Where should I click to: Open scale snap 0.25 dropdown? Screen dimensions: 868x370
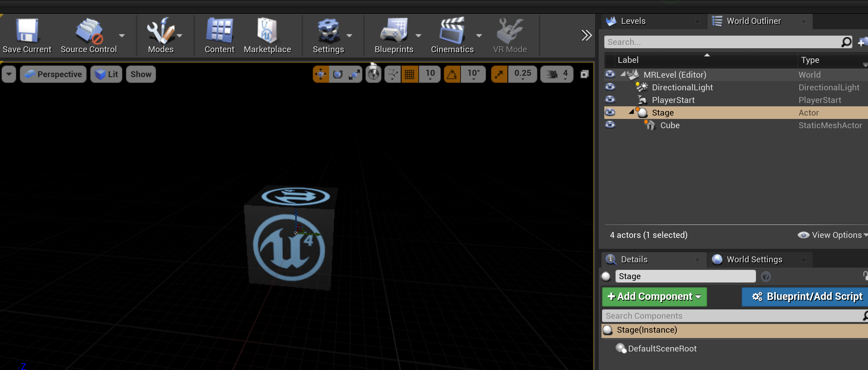click(x=523, y=74)
